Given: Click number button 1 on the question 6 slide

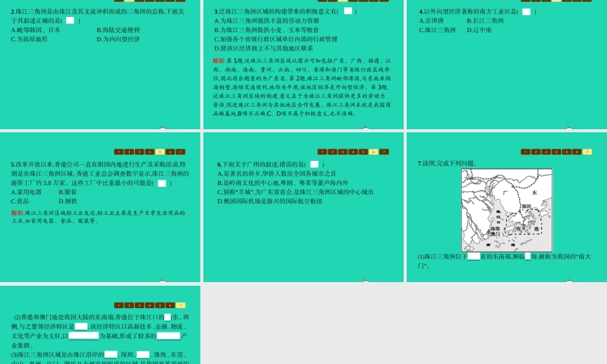Looking at the screenshot, I should pyautogui.click(x=322, y=152).
